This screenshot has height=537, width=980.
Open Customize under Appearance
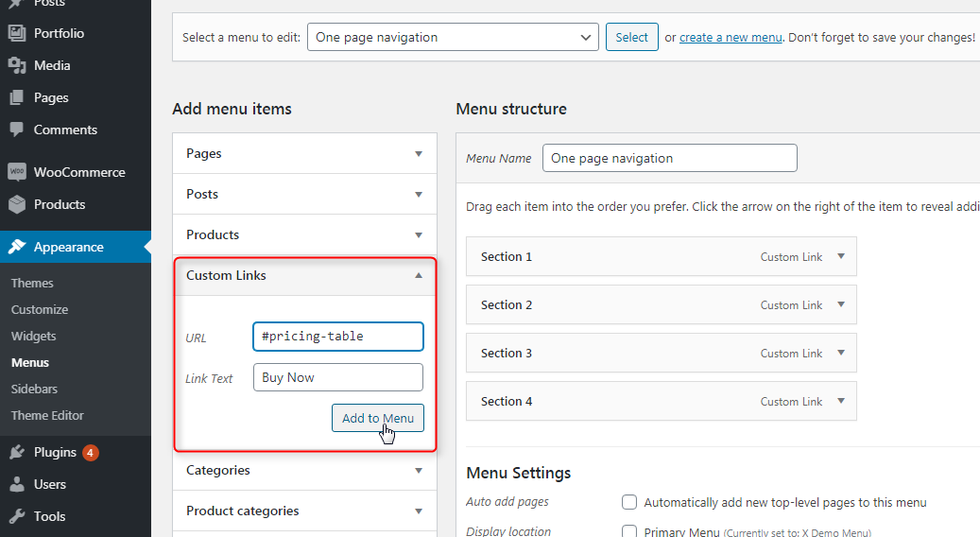[40, 309]
